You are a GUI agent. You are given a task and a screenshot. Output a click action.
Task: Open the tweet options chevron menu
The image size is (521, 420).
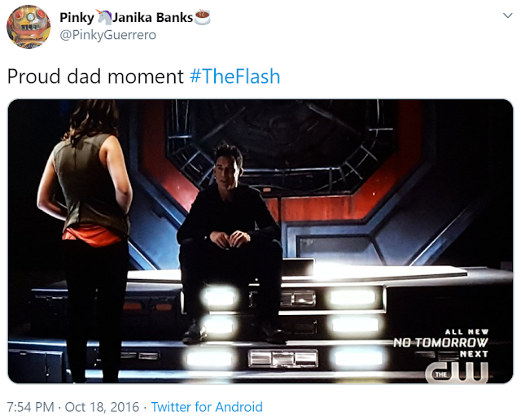pyautogui.click(x=507, y=15)
